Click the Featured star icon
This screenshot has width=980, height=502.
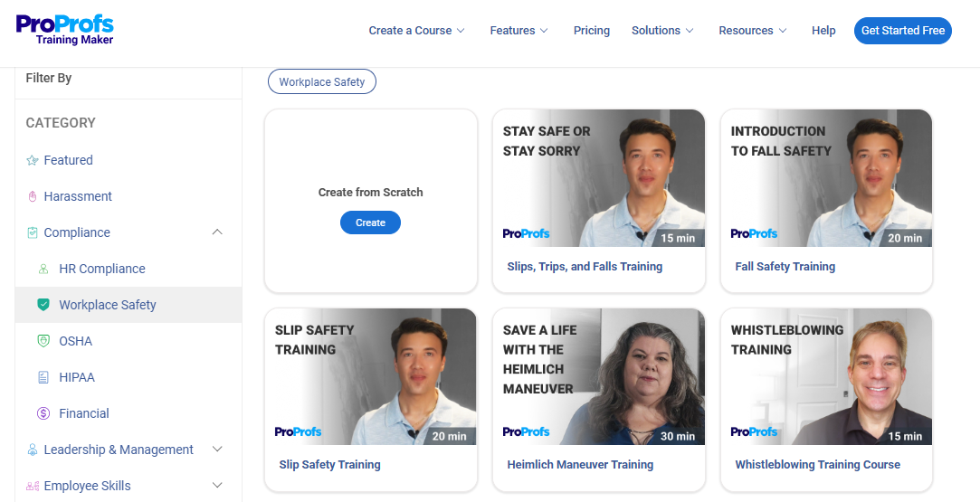click(33, 160)
